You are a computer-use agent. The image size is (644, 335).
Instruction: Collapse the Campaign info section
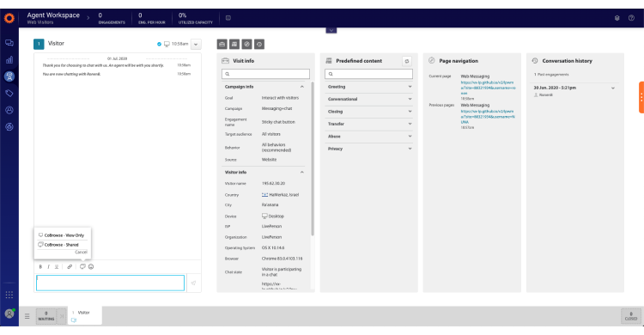[x=302, y=87]
